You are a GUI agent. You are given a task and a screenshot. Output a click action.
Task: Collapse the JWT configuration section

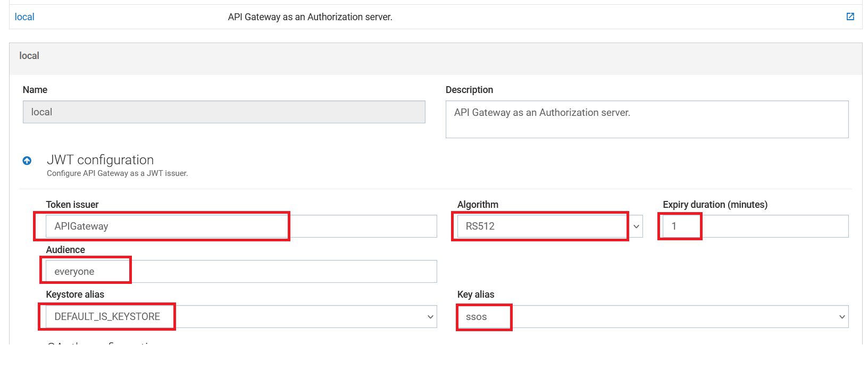coord(27,161)
